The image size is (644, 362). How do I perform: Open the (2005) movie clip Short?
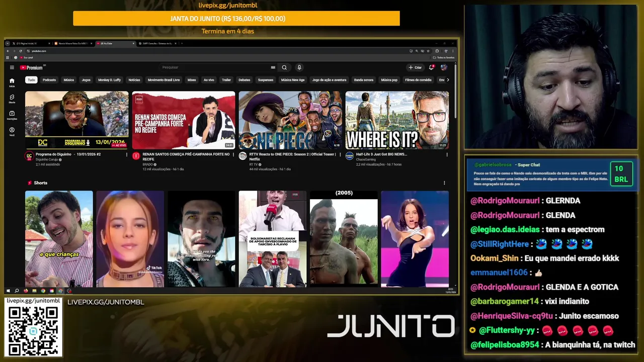tap(344, 239)
